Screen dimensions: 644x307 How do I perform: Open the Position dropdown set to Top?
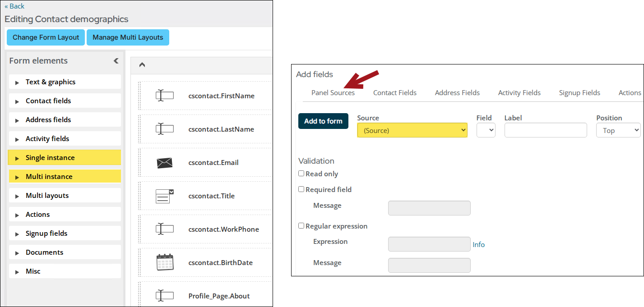click(618, 130)
